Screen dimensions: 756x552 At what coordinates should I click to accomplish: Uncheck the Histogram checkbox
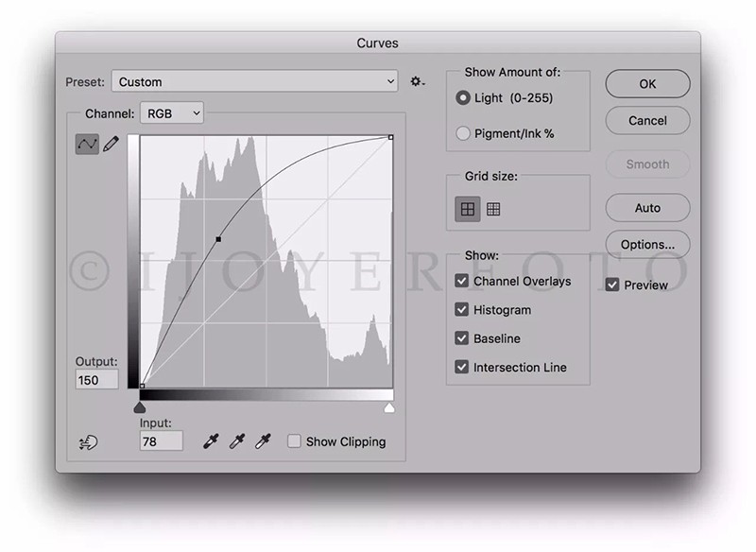[x=462, y=309]
